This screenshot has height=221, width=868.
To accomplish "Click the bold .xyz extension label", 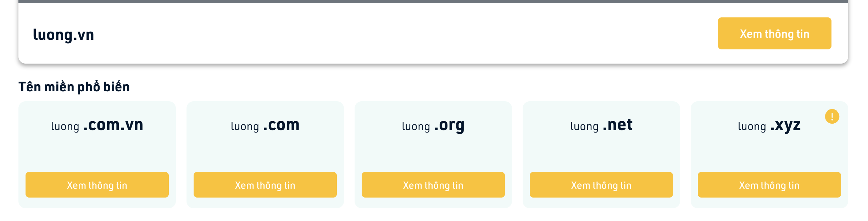I will (785, 125).
